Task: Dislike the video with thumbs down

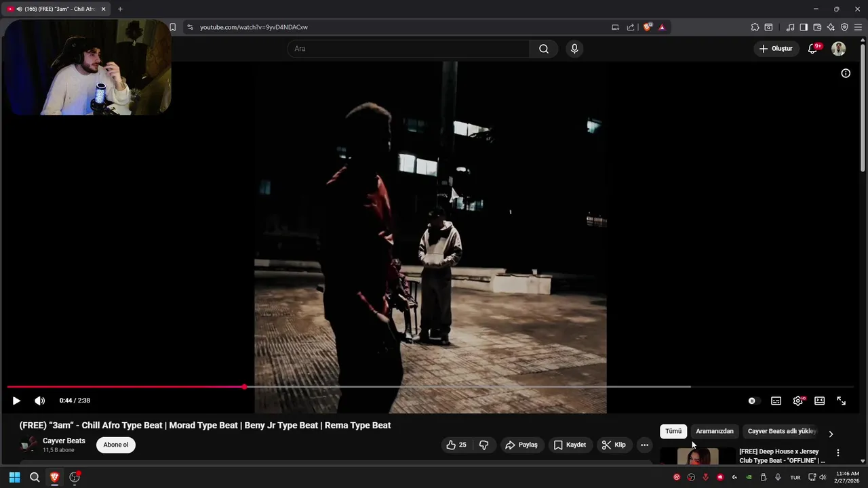Action: pos(484,445)
